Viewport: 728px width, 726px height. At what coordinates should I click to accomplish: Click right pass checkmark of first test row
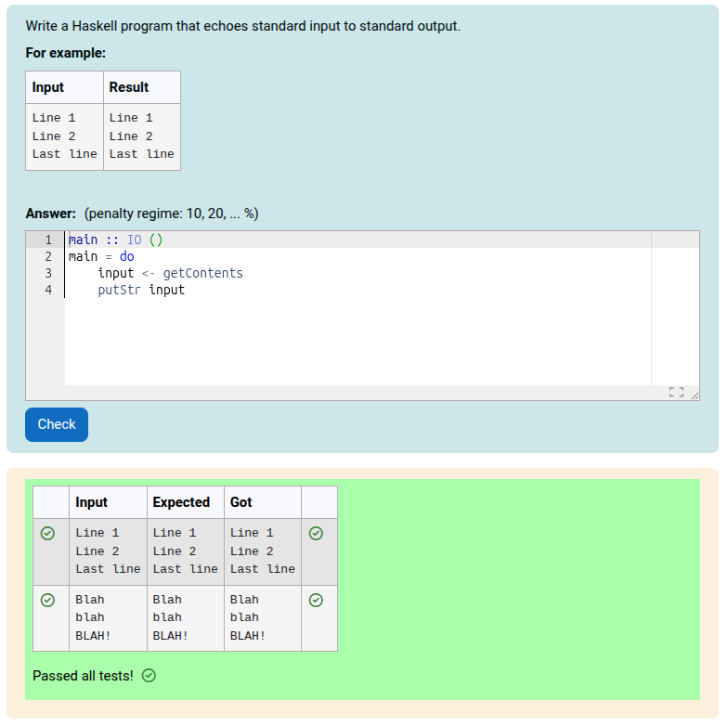(x=316, y=533)
